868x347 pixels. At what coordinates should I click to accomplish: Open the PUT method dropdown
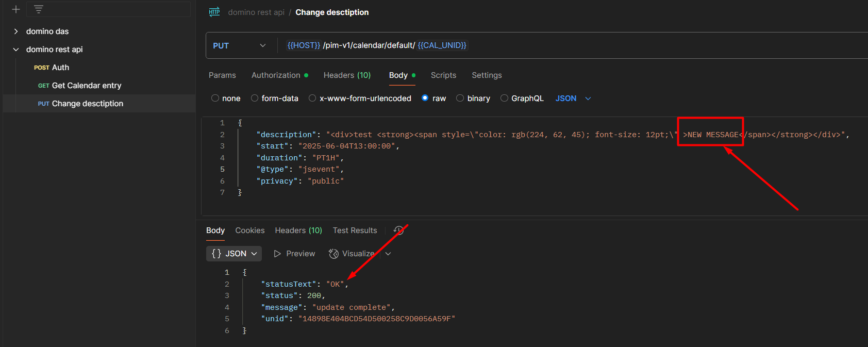pos(240,45)
